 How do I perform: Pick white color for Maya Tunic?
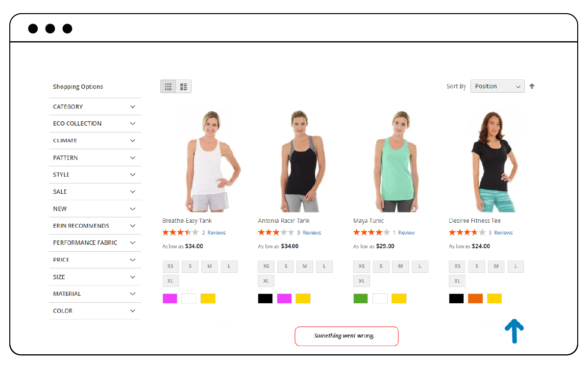click(380, 298)
